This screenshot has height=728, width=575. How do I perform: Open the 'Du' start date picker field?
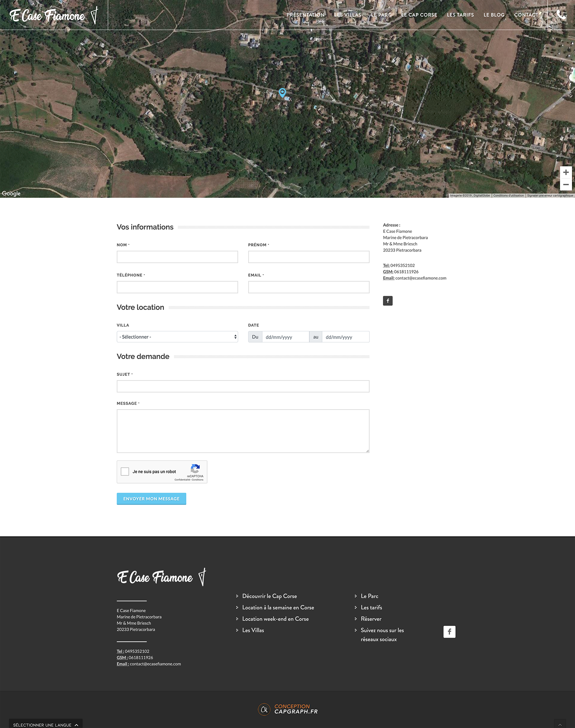click(285, 337)
